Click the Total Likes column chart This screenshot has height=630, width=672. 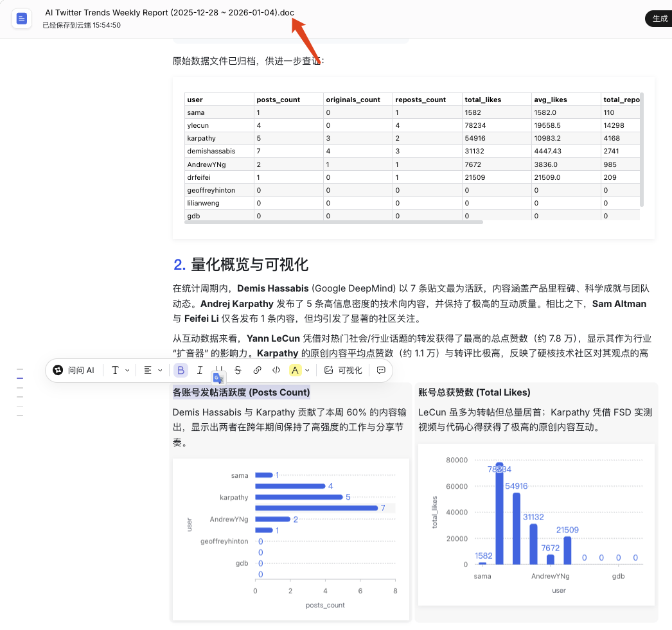(x=536, y=523)
